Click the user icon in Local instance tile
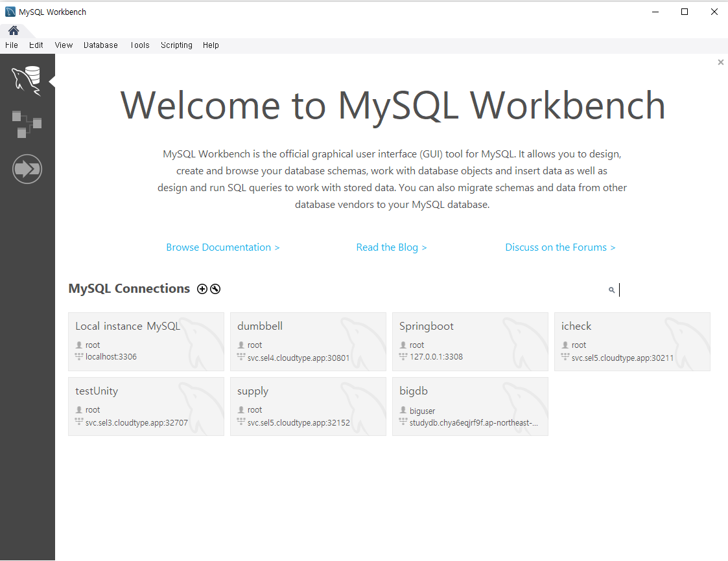Viewport: 728px width, 561px height. (x=79, y=345)
